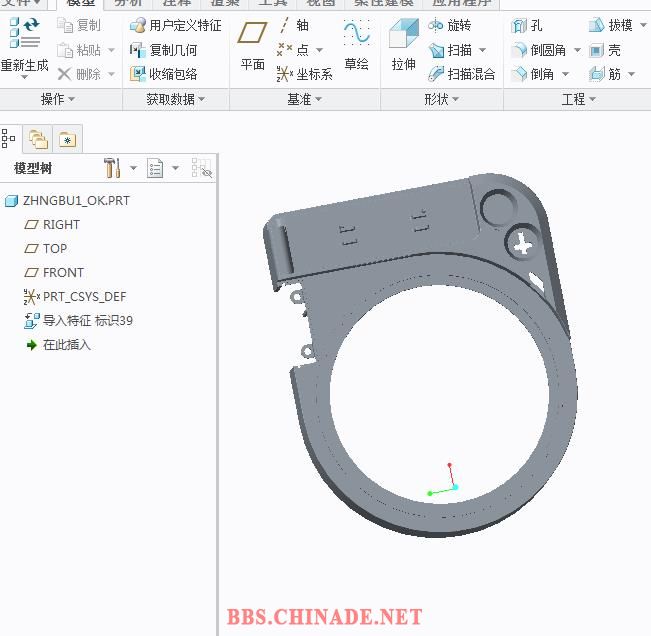This screenshot has height=636, width=651.
Task: Select PRT_CSYS_DEF coordinate system
Action: click(x=75, y=297)
